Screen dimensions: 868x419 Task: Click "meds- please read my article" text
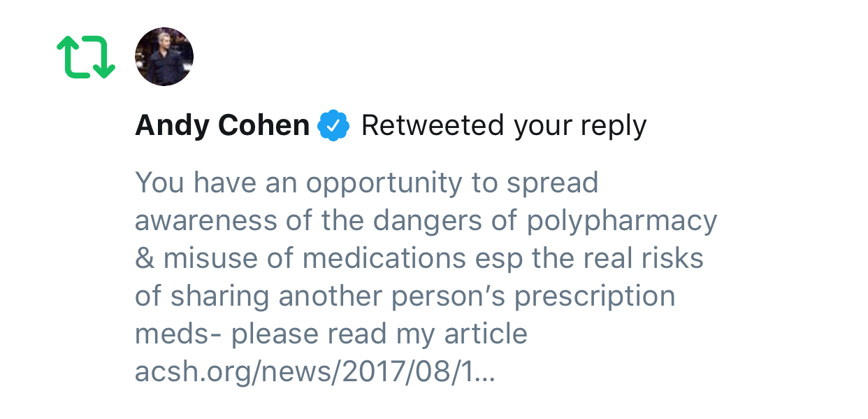click(331, 334)
